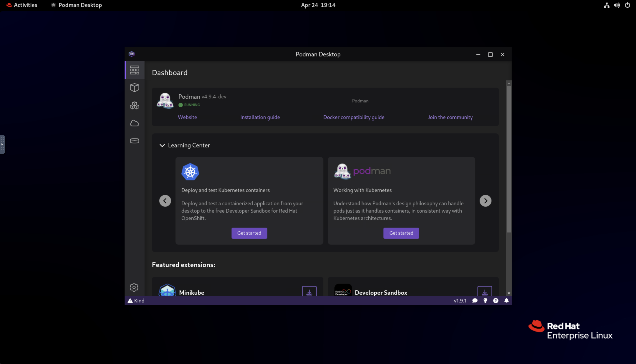Click the Podman Desktop logo in title bar
Viewport: 636px width, 364px height.
pyautogui.click(x=132, y=54)
